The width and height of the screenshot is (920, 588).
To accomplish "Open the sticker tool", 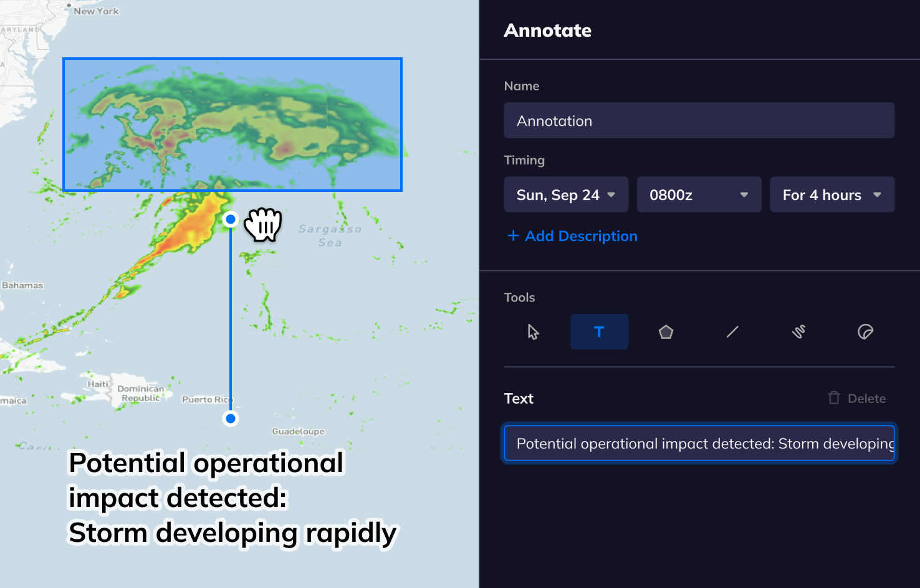I will click(865, 332).
